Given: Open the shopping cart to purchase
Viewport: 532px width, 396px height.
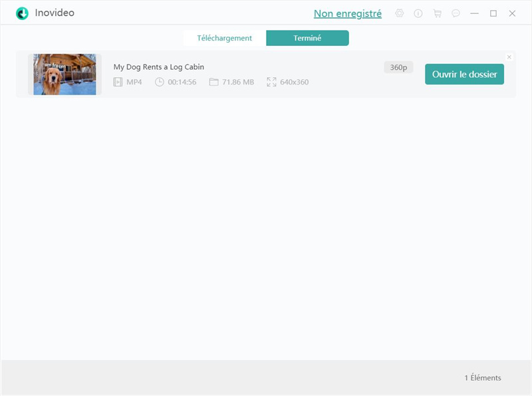Looking at the screenshot, I should (x=438, y=13).
